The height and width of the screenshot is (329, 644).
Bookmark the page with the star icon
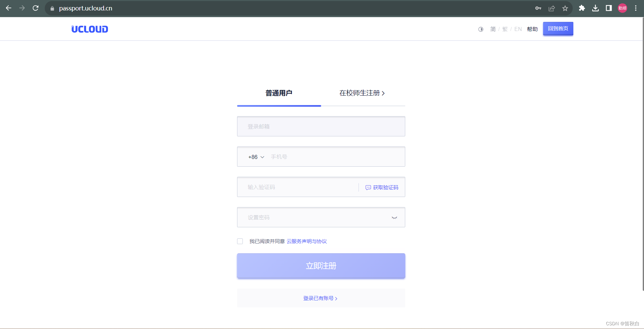click(x=565, y=8)
